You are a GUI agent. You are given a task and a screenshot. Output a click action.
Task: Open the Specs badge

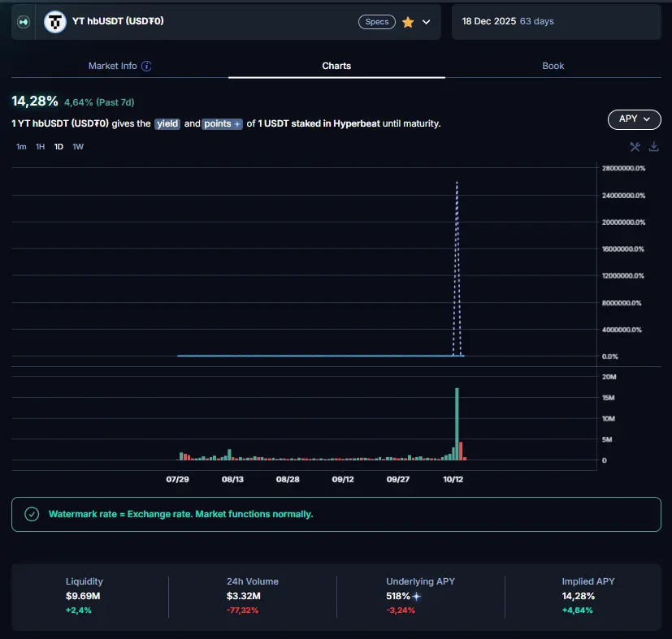(377, 22)
